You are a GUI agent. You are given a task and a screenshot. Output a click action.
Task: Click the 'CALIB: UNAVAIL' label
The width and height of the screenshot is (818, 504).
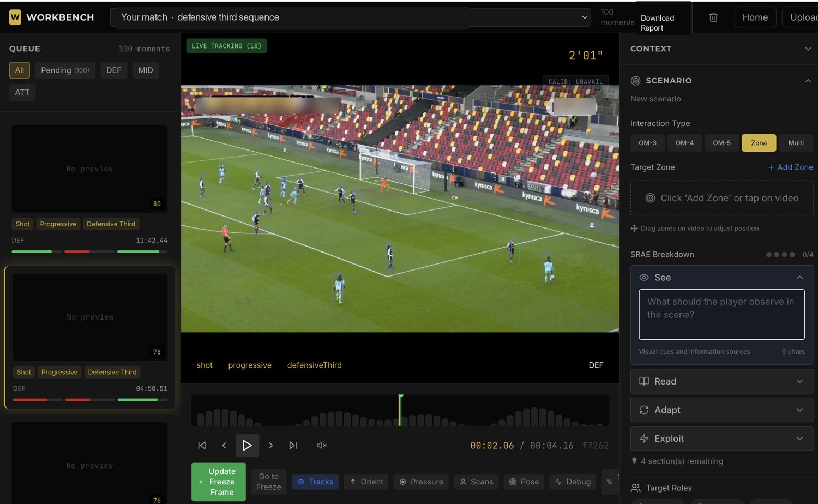pyautogui.click(x=575, y=81)
